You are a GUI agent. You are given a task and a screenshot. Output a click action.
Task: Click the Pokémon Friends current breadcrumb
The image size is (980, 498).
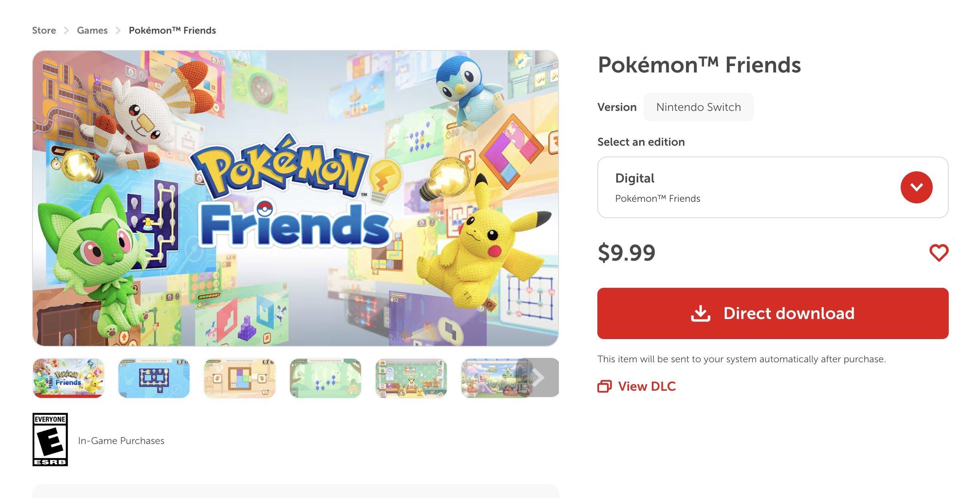coord(172,30)
